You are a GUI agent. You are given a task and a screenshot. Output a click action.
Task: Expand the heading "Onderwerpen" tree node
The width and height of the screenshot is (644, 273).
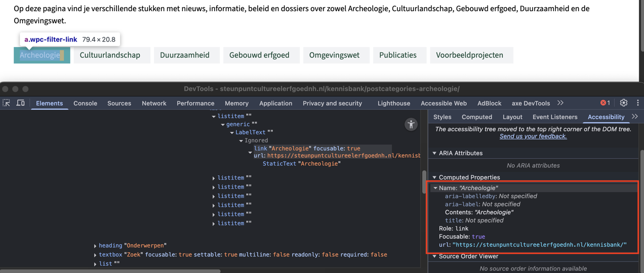tap(95, 246)
